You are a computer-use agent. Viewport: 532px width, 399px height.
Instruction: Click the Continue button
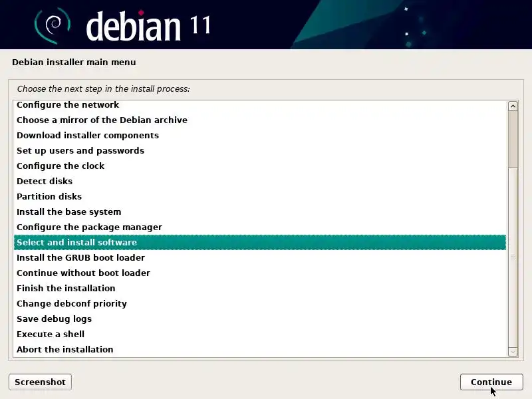491,382
